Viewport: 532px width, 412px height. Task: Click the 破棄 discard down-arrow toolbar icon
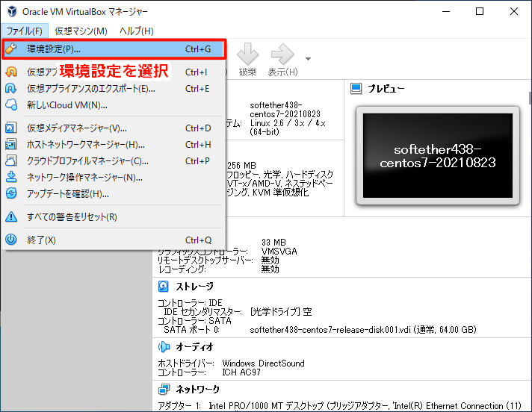[247, 54]
